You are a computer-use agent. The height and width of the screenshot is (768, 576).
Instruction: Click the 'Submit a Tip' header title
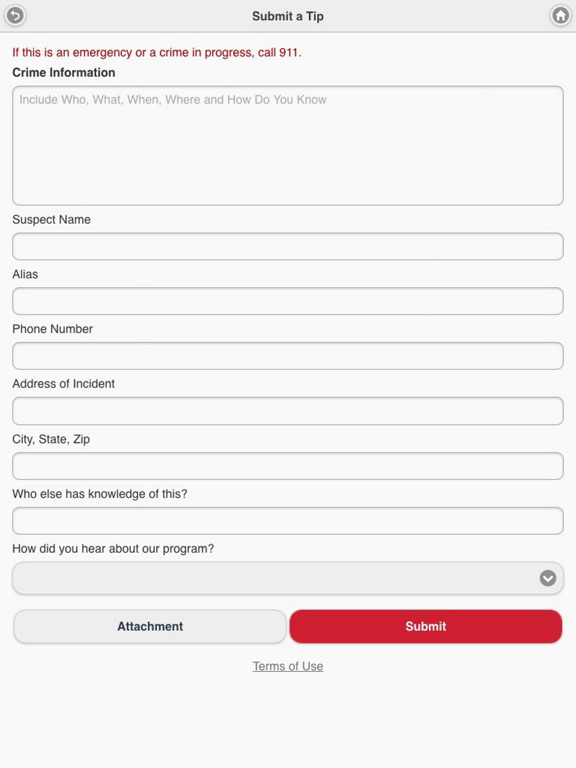click(x=288, y=16)
